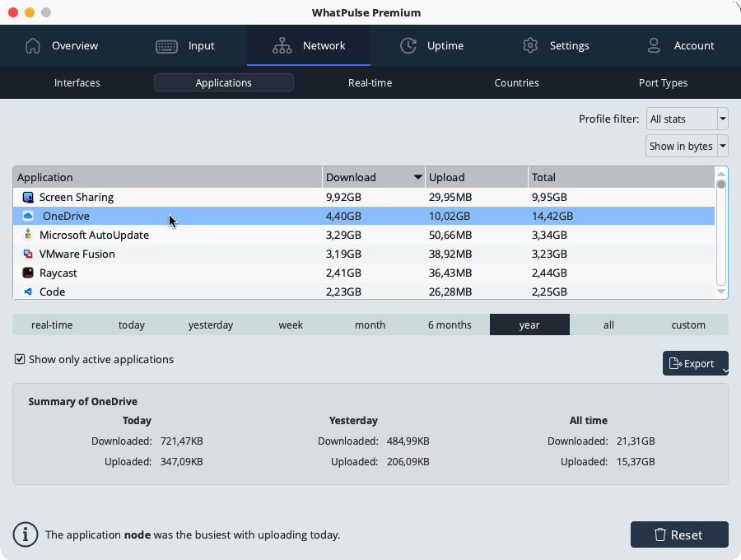Viewport: 741px width, 560px height.
Task: Click the Overview home icon
Action: tap(33, 46)
